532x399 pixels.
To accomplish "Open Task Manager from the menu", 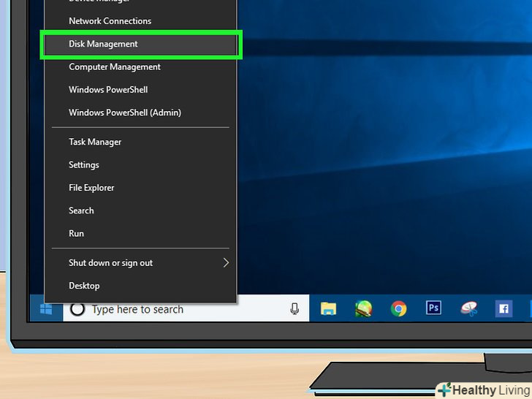I will tap(95, 142).
